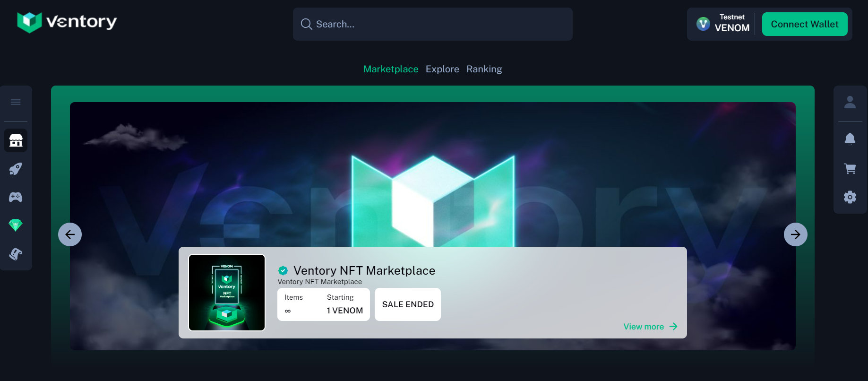Open the bottom left sidebar icon
868x381 pixels.
16,254
